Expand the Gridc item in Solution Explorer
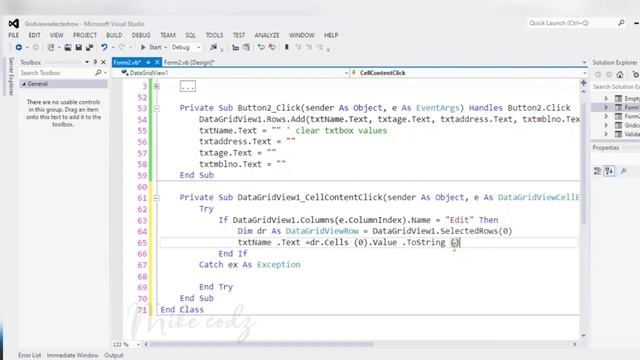640x360 pixels. point(607,125)
